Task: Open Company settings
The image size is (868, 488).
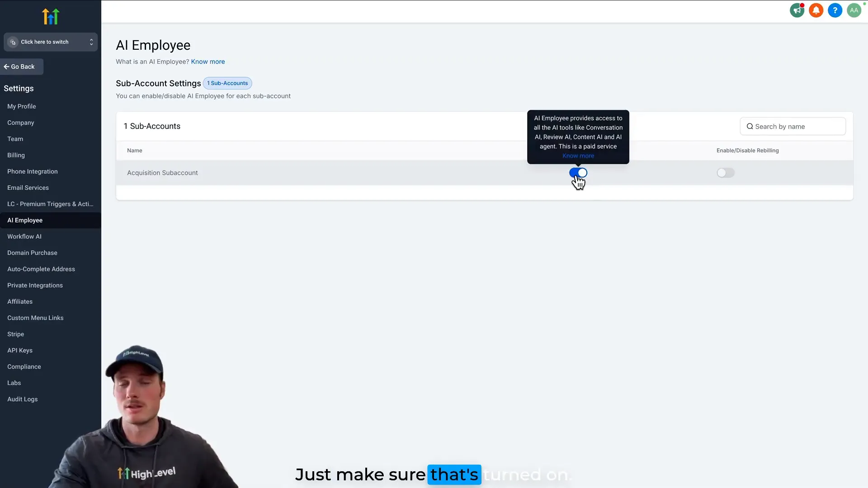Action: (20, 122)
